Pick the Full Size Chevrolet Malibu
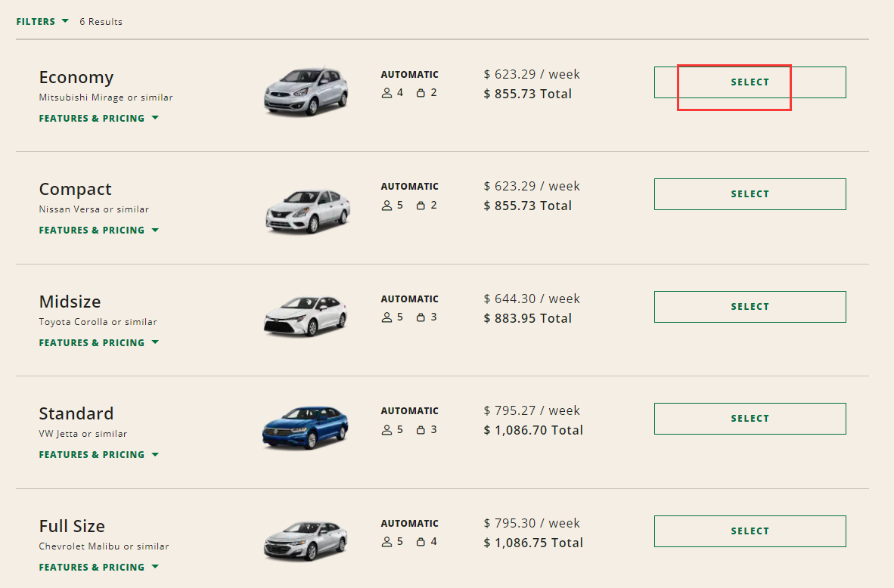Screen dimensions: 894x588 point(750,531)
